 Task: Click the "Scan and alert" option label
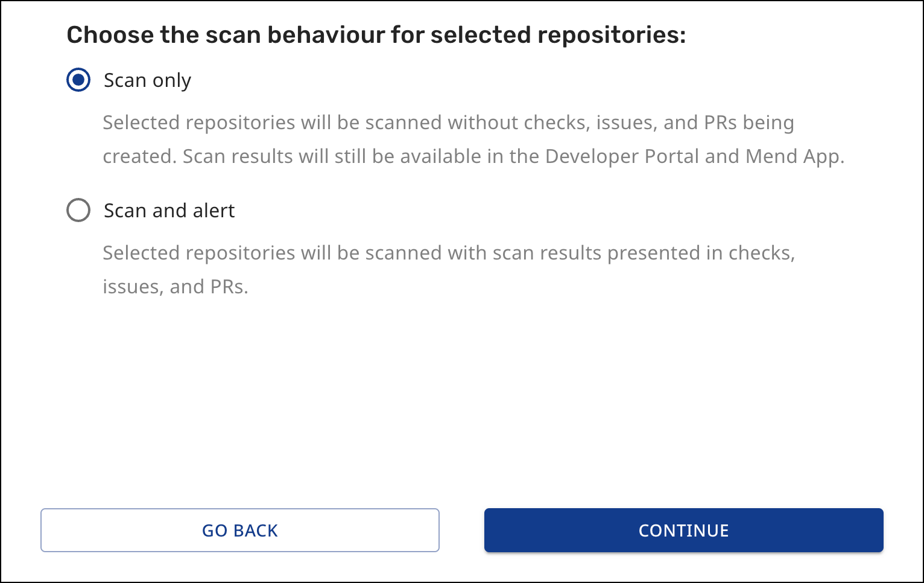click(x=169, y=211)
